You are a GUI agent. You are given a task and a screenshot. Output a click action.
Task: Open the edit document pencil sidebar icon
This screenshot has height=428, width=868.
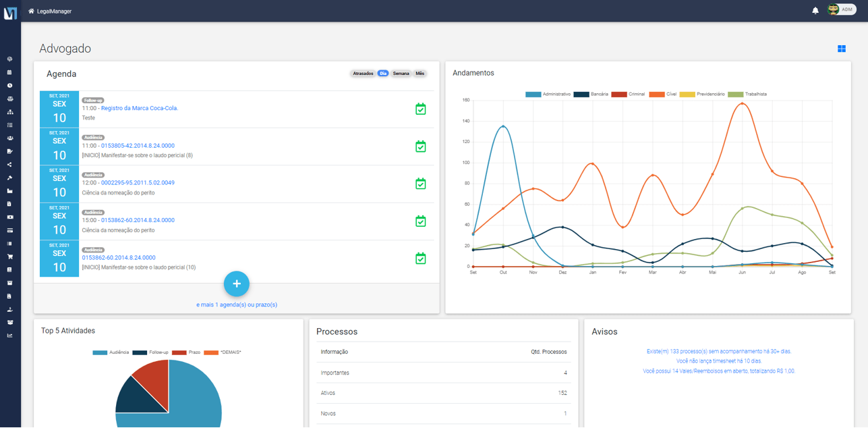(9, 151)
